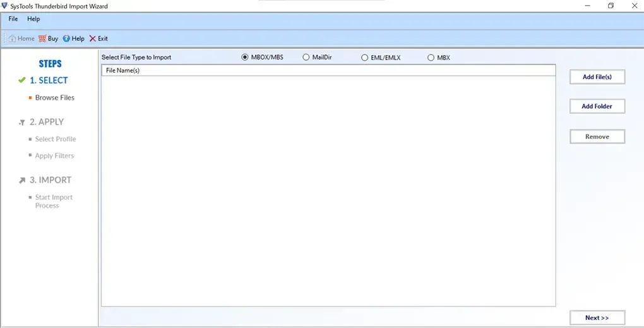Image resolution: width=644 pixels, height=328 pixels.
Task: Click the Start Import Process step
Action: pos(54,202)
